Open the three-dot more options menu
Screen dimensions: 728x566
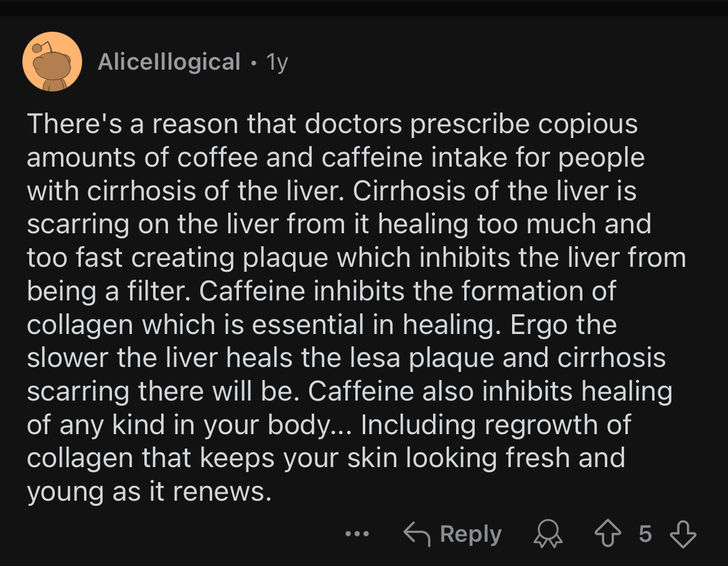tap(357, 534)
